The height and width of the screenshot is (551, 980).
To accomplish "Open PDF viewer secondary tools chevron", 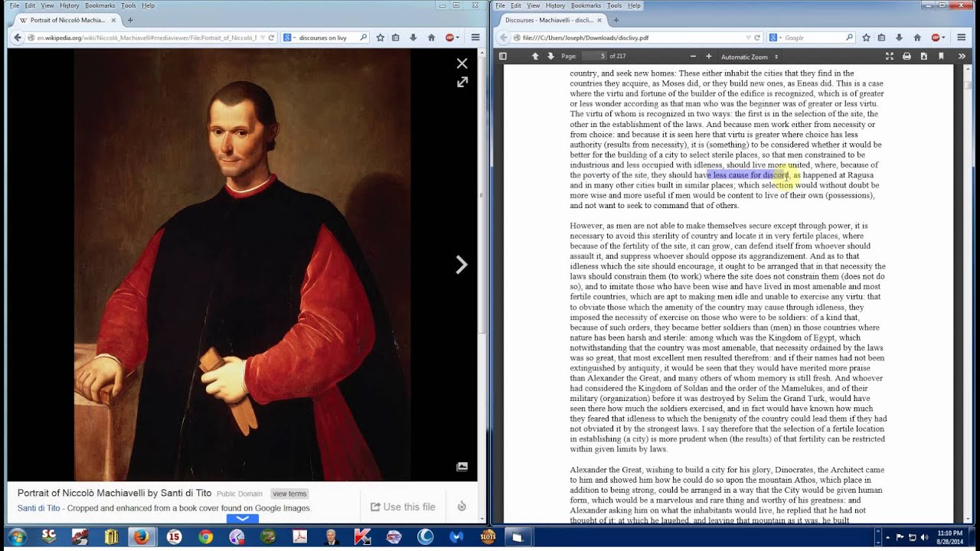I will (x=962, y=56).
